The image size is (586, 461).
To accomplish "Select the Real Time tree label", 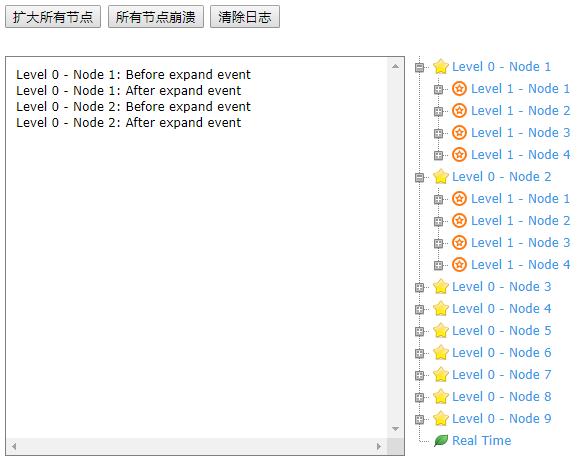I will pos(481,440).
